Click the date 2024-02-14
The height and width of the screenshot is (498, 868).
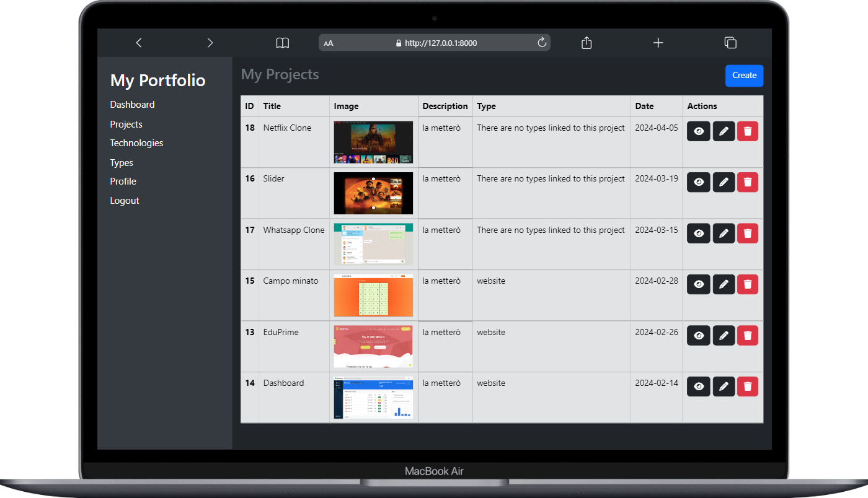coord(657,383)
